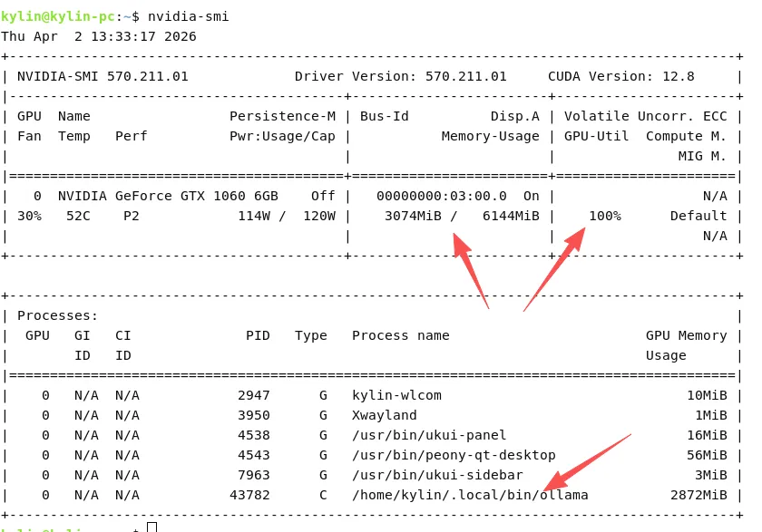Click the GPU-Util header
Viewport: 762px width, 532px height.
click(x=596, y=136)
